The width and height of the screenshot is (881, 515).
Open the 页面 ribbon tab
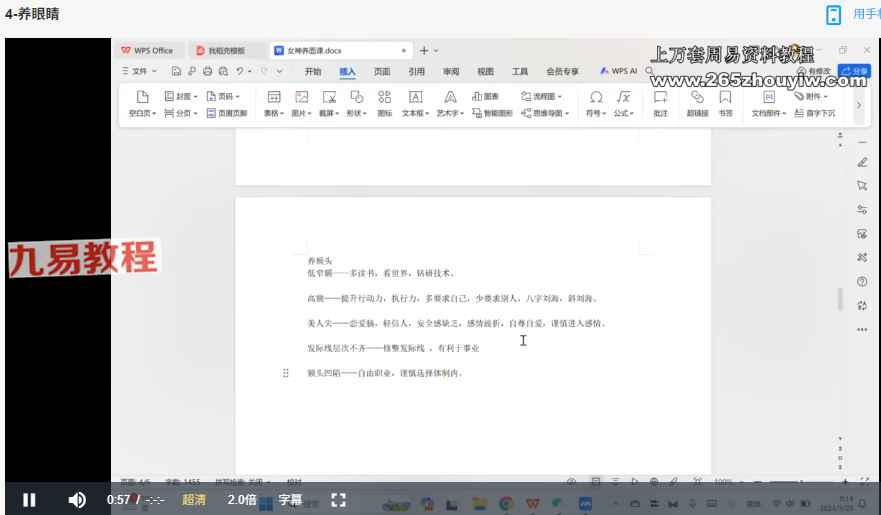(382, 71)
